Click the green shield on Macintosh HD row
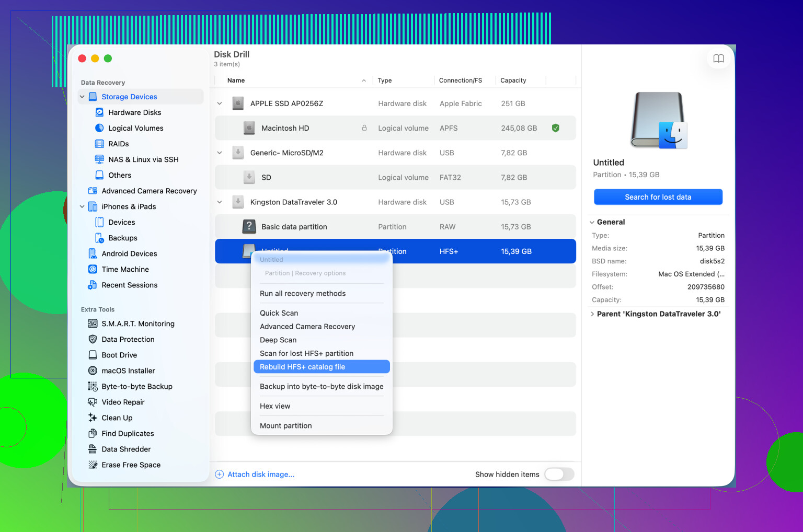Viewport: 803px width, 532px height. click(x=556, y=128)
